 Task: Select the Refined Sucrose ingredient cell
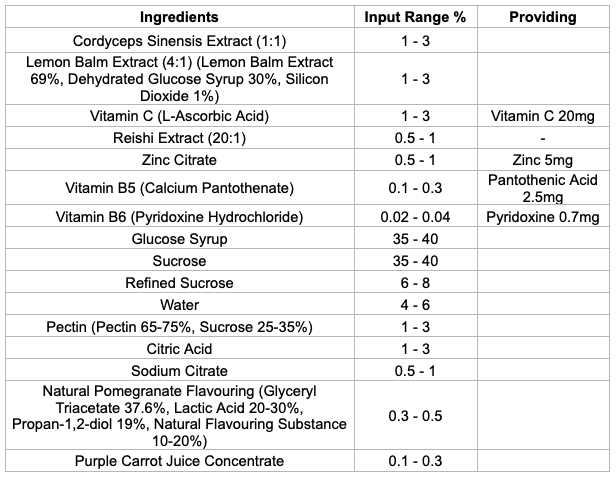tap(179, 283)
